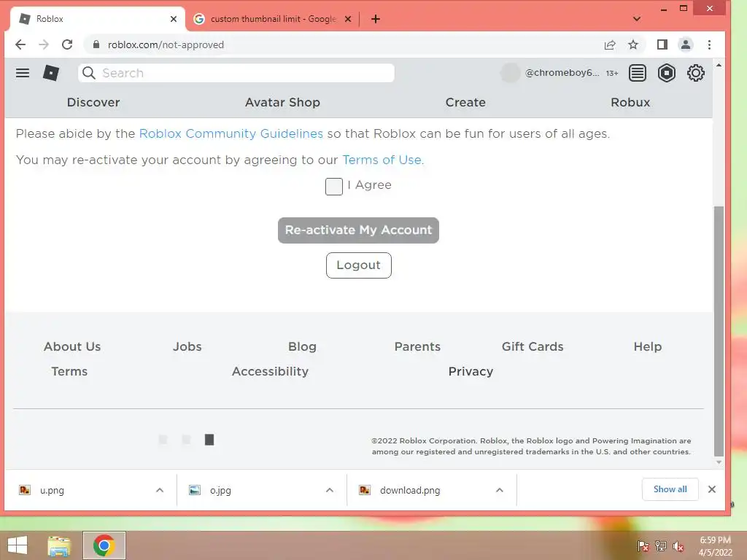Open the network tray icon
The height and width of the screenshot is (560, 747).
(661, 546)
